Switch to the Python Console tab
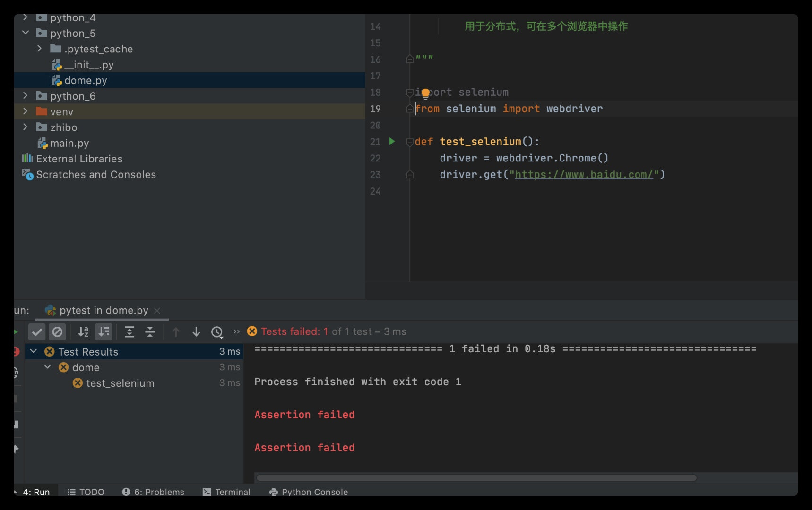This screenshot has height=510, width=812. click(309, 492)
